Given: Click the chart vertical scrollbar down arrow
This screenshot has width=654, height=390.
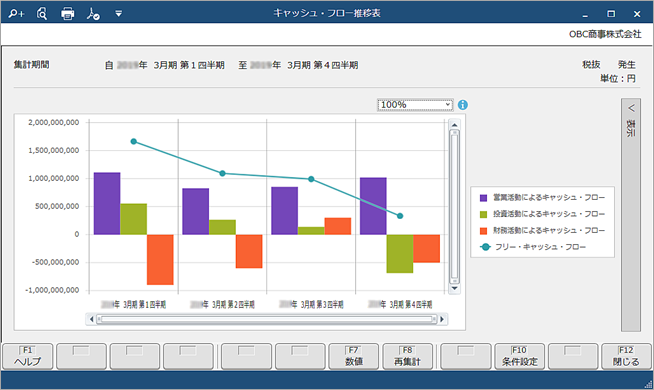Looking at the screenshot, I should [454, 288].
